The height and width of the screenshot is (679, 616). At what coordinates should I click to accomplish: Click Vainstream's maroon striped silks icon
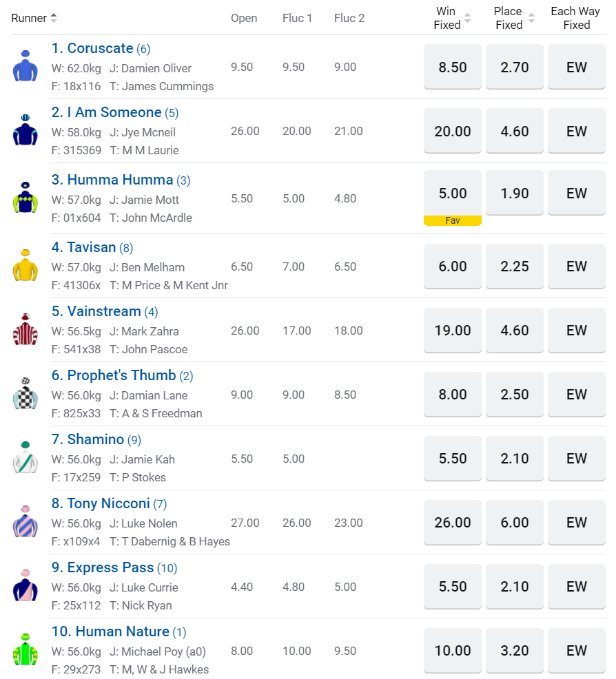pyautogui.click(x=25, y=329)
